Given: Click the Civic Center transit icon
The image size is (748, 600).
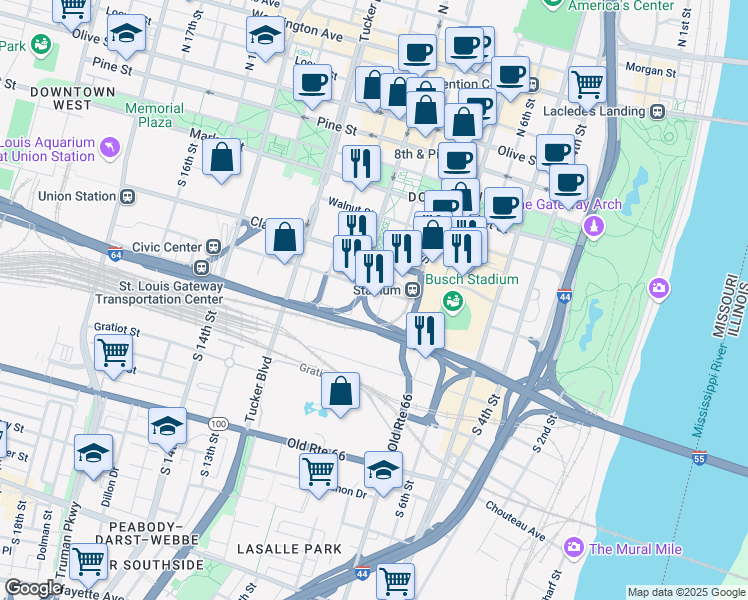Looking at the screenshot, I should pos(213,247).
